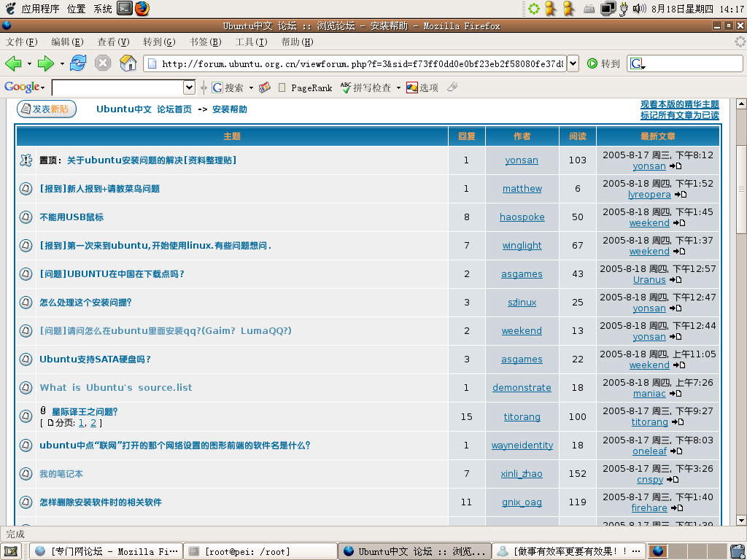The width and height of the screenshot is (747, 560).
Task: Open the Ubuntu中文 论坛首页 breadcrumb link
Action: coord(144,109)
